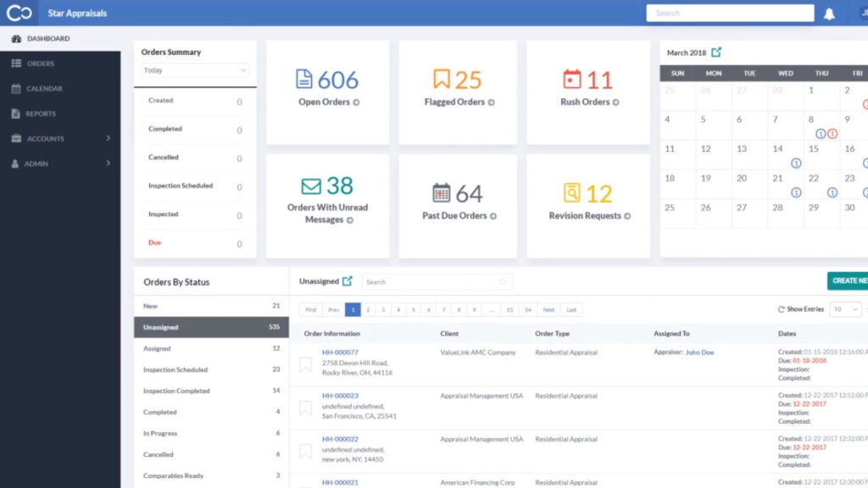Select Inspection Scheduled in Orders By Status

[211, 369]
